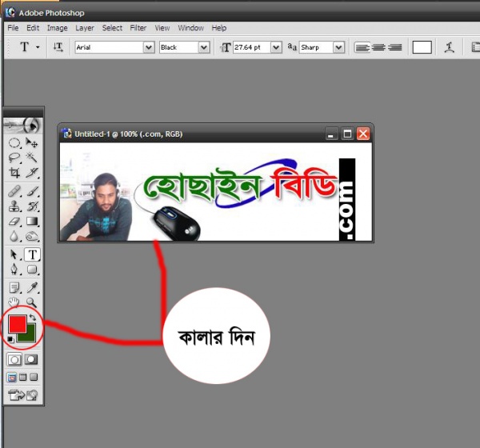Screen dimensions: 480x448
Task: Select the Rounded Rectangle shape tool
Action: [32, 270]
